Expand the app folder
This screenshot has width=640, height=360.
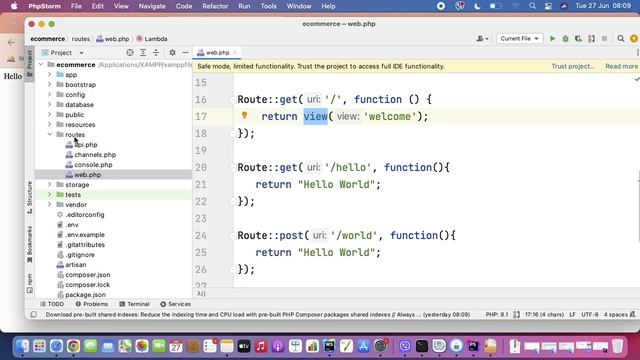pyautogui.click(x=50, y=75)
